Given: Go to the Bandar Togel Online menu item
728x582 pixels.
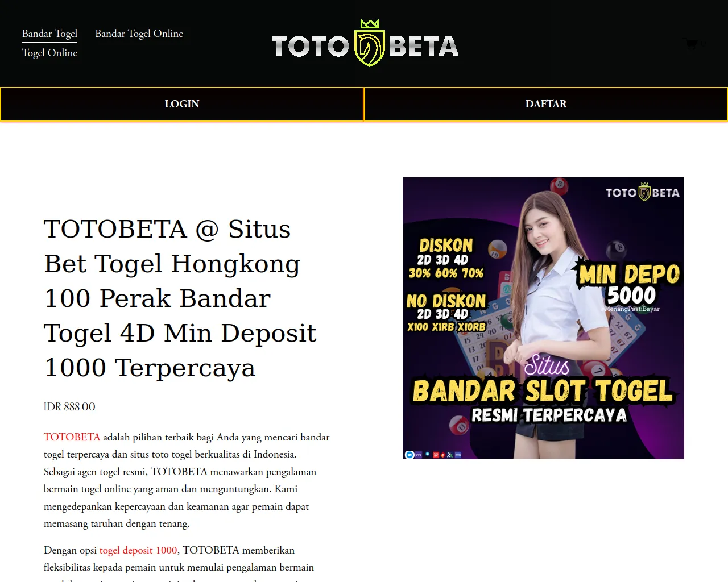Looking at the screenshot, I should [139, 34].
